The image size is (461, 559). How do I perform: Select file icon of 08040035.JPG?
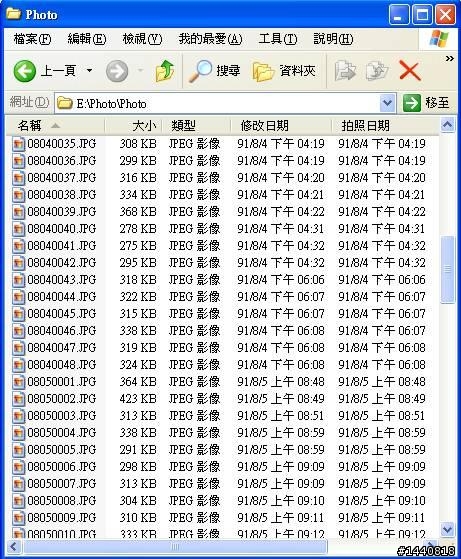pos(18,144)
